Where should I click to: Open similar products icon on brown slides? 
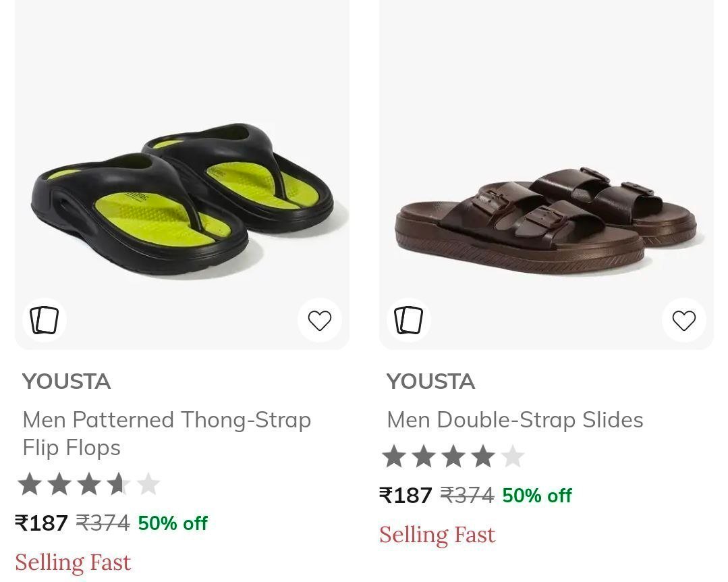[409, 320]
